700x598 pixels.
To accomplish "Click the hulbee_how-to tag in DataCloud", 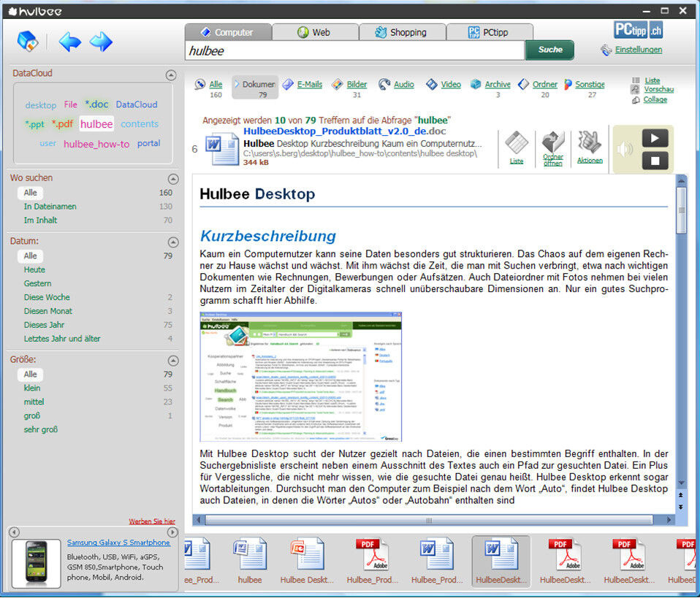I will pos(96,144).
